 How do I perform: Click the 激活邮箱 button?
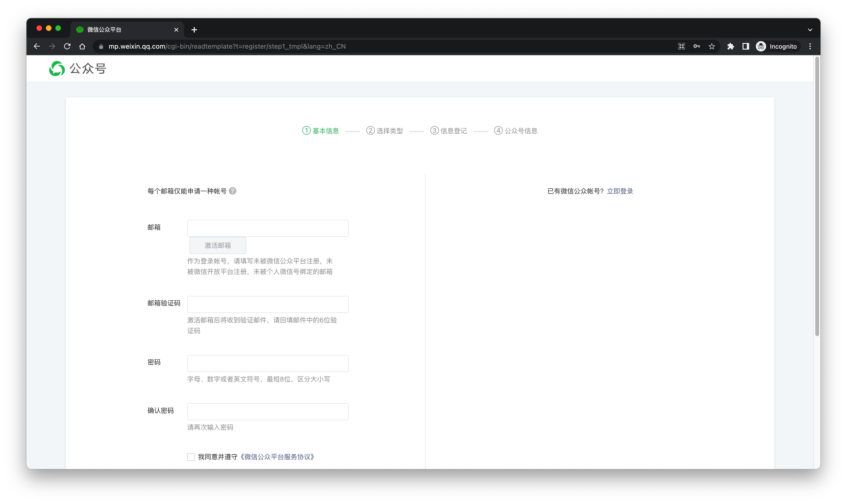pos(217,245)
